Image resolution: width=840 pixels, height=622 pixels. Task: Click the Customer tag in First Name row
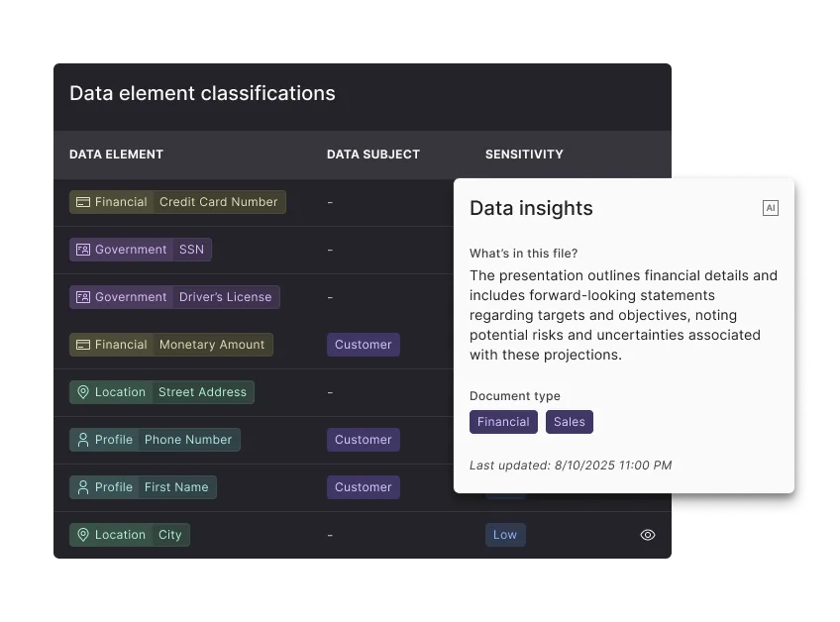364,487
